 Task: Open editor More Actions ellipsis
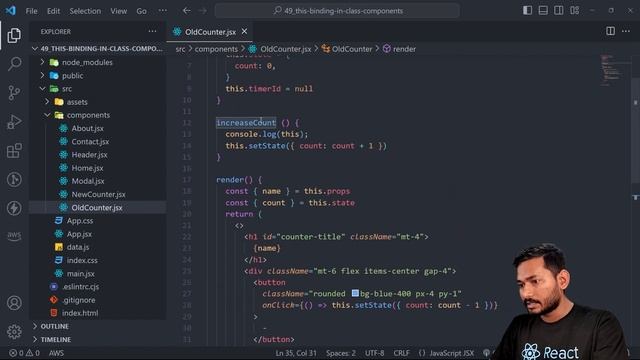coord(626,31)
